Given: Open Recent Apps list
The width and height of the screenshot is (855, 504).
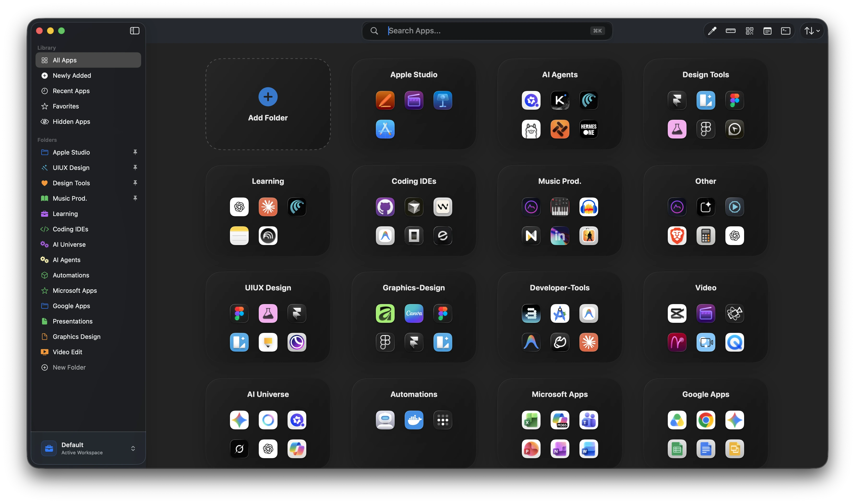Looking at the screenshot, I should [x=88, y=91].
